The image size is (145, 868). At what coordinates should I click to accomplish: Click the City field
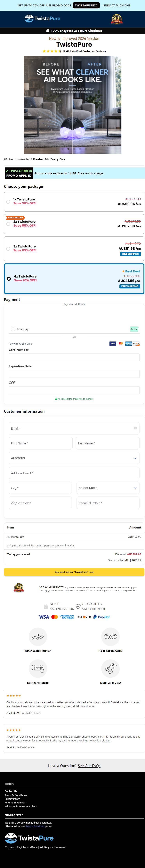(40, 488)
